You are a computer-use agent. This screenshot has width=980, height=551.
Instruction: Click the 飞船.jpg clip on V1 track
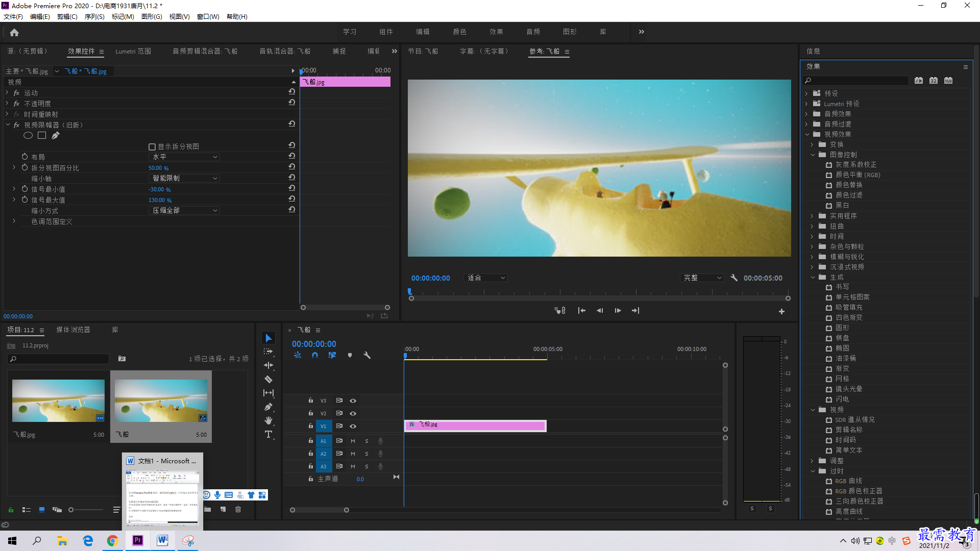pyautogui.click(x=475, y=426)
